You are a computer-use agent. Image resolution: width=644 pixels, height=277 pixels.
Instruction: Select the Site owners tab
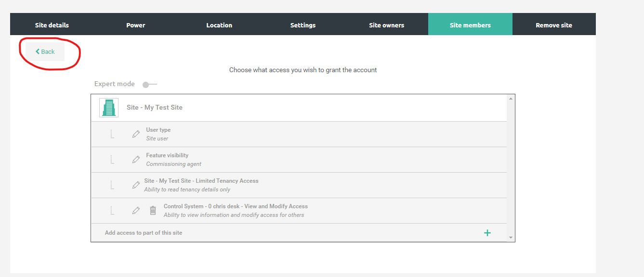tap(387, 25)
